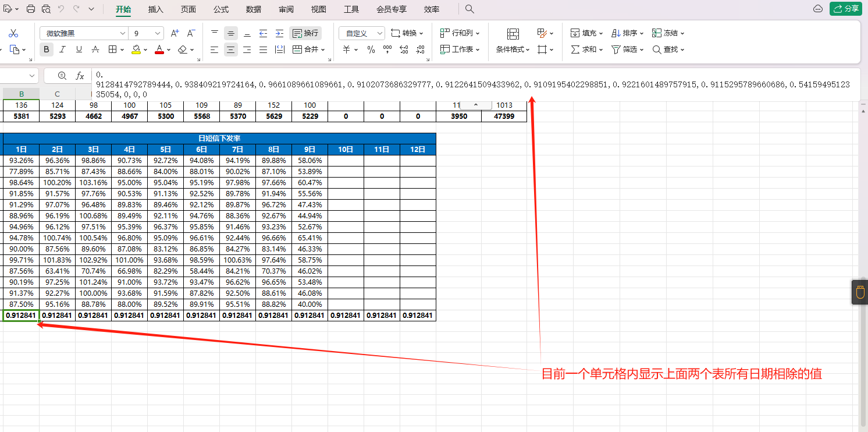Screen dimensions: 868x432
Task: Click Increase Indent icon
Action: click(279, 33)
